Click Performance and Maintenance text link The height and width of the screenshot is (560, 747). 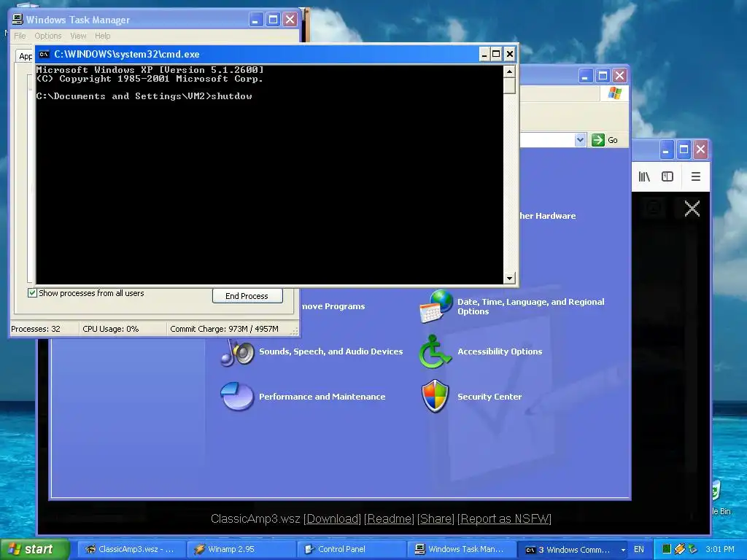(322, 397)
